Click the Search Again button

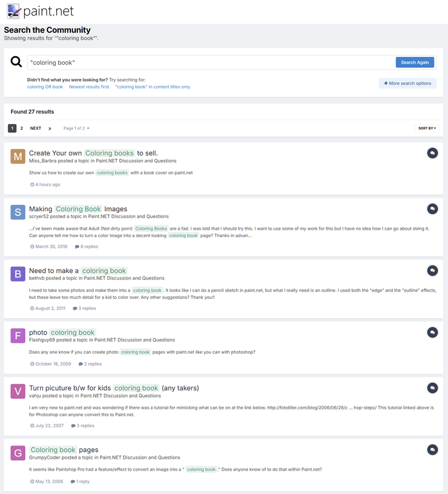click(x=415, y=62)
